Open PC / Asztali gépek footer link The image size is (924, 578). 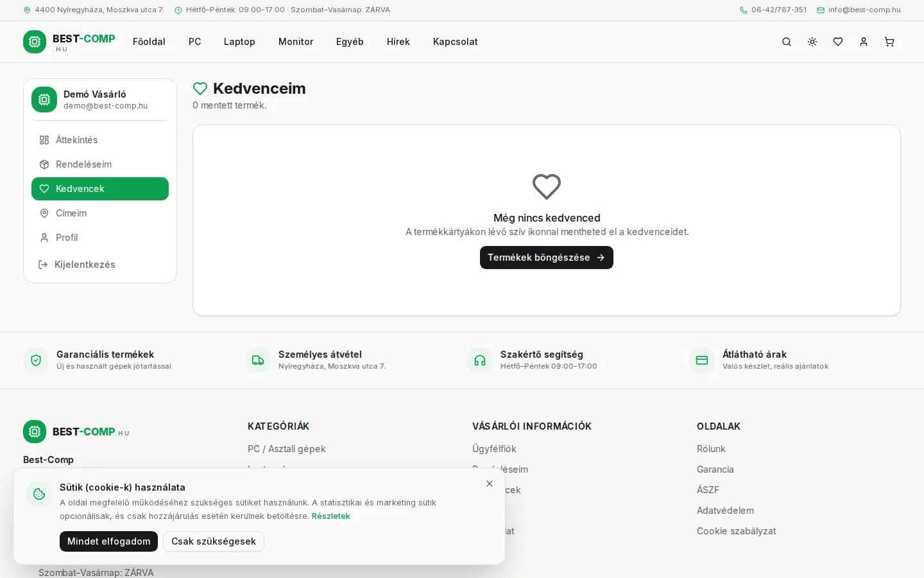click(x=287, y=449)
